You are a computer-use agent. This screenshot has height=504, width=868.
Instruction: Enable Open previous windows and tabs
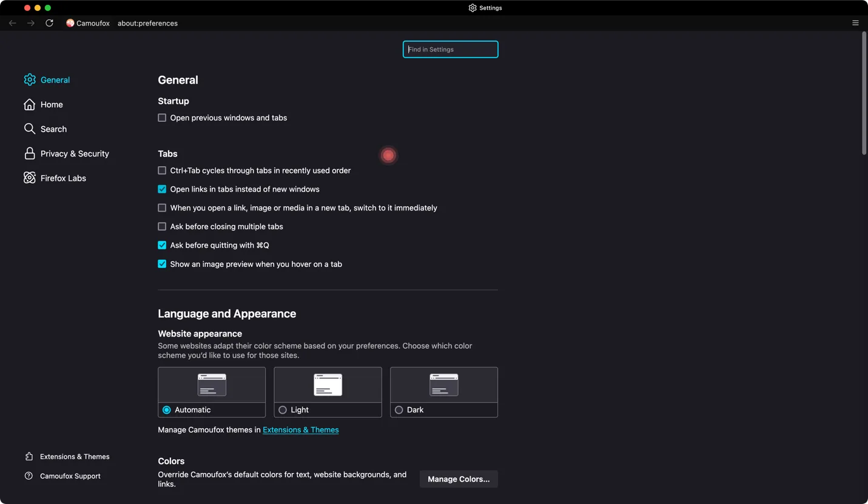point(162,118)
